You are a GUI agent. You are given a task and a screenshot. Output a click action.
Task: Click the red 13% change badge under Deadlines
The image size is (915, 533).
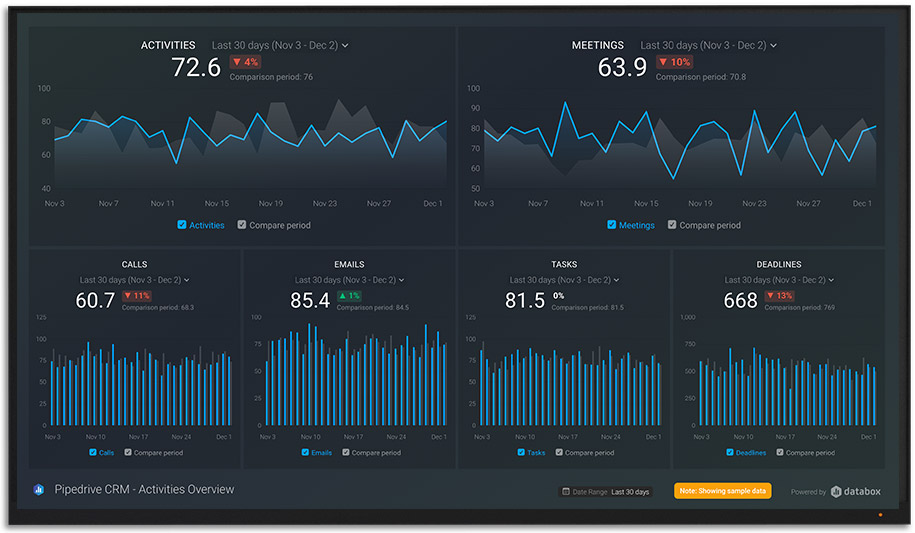coord(779,295)
